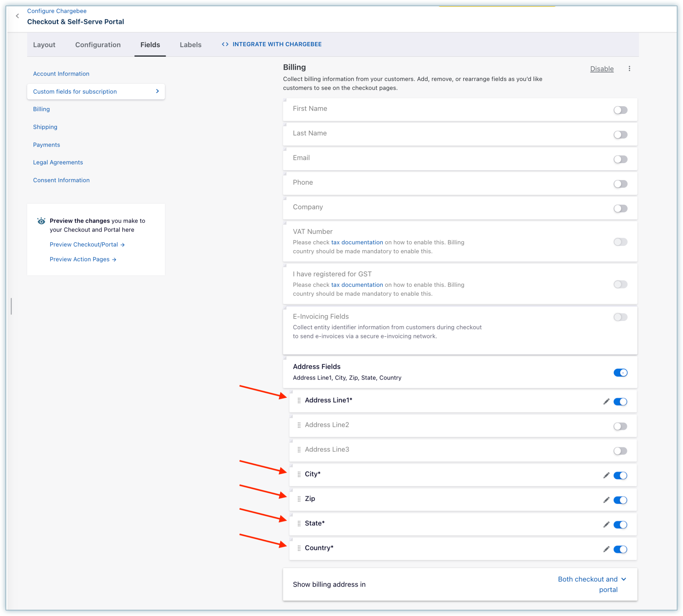The height and width of the screenshot is (616, 683).
Task: Click Integrate with Chargebee code link
Action: pos(272,44)
